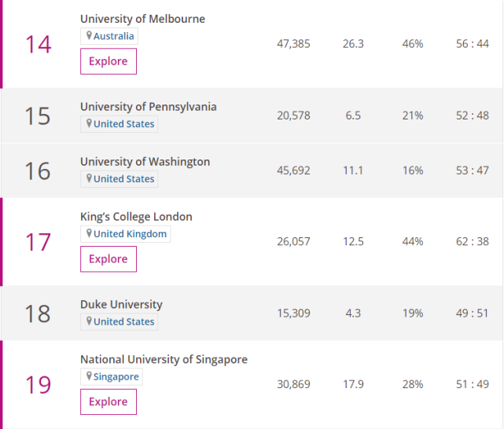This screenshot has height=429, width=504.
Task: Open the King's College London link
Action: tap(136, 217)
